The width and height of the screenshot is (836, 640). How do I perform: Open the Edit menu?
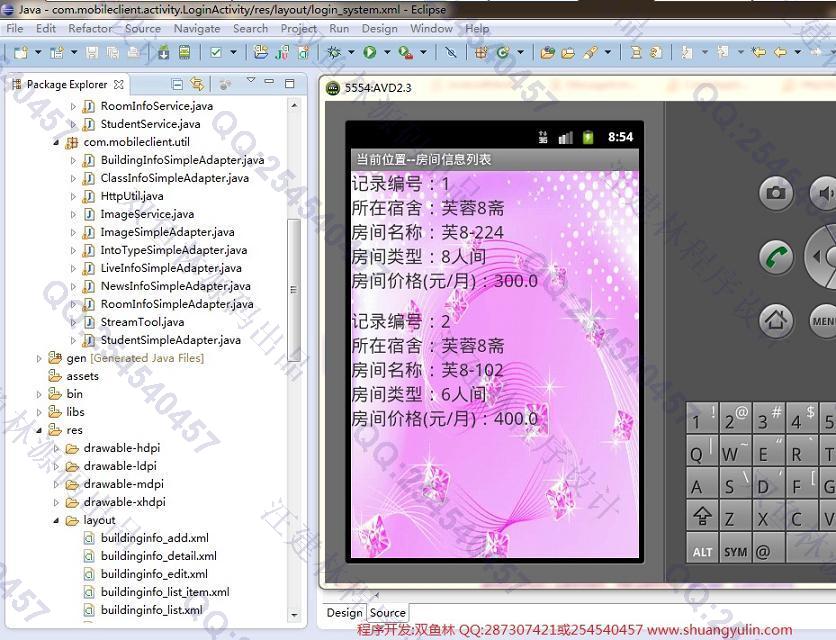coord(46,28)
